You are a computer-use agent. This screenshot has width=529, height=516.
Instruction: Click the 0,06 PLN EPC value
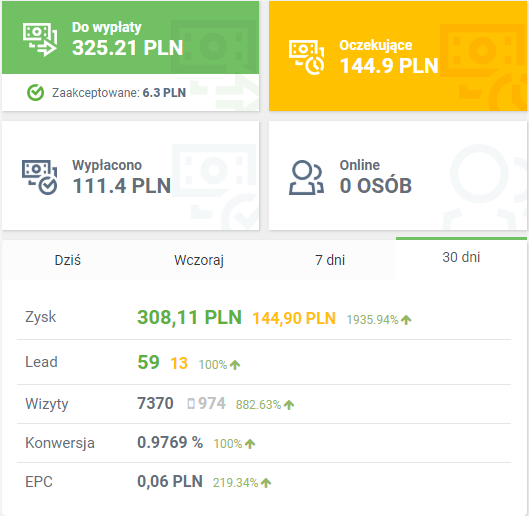[170, 482]
